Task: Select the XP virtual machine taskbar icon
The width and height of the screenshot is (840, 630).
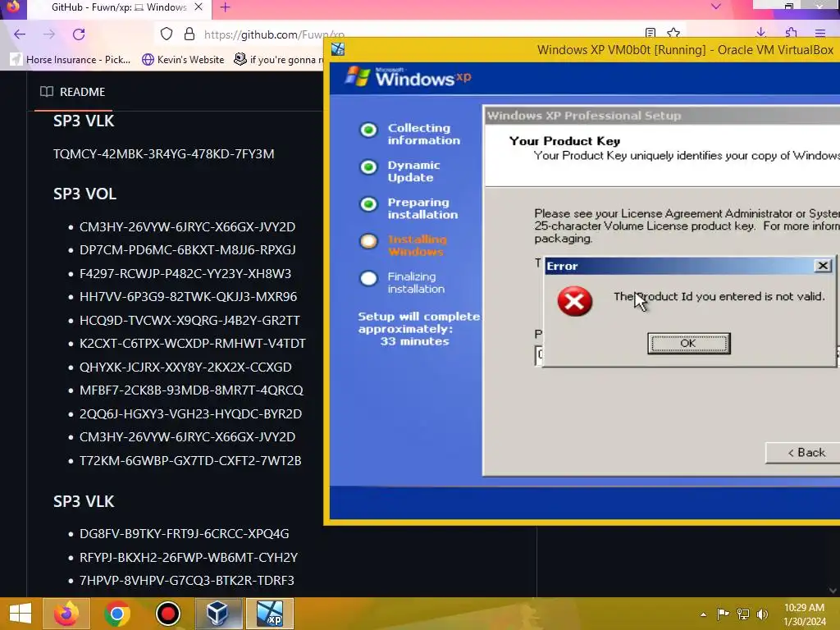Action: tap(269, 614)
